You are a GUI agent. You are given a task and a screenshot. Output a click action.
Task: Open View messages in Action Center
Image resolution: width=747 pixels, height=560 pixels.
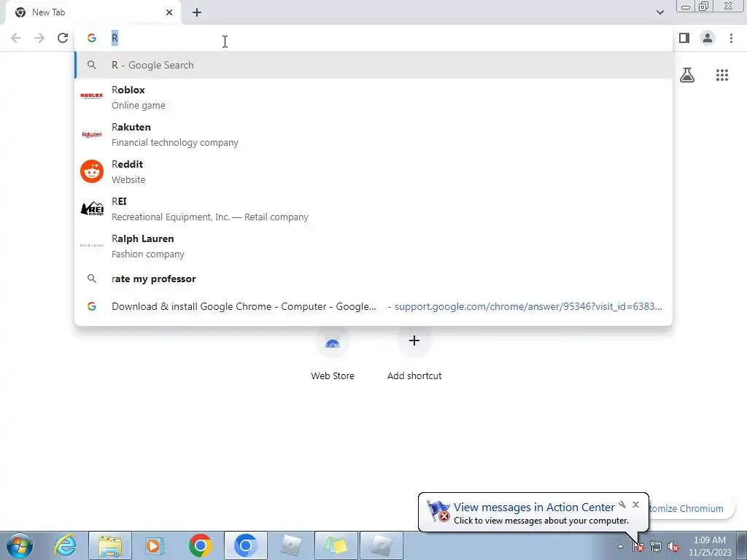(x=534, y=507)
